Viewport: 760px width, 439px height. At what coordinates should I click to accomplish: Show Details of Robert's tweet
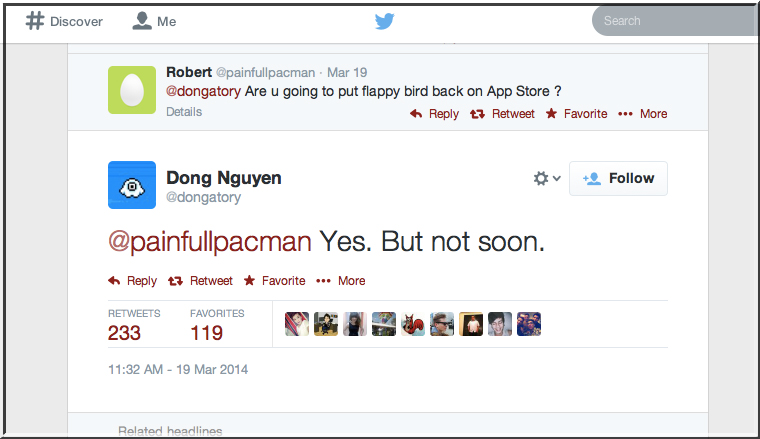pos(184,112)
